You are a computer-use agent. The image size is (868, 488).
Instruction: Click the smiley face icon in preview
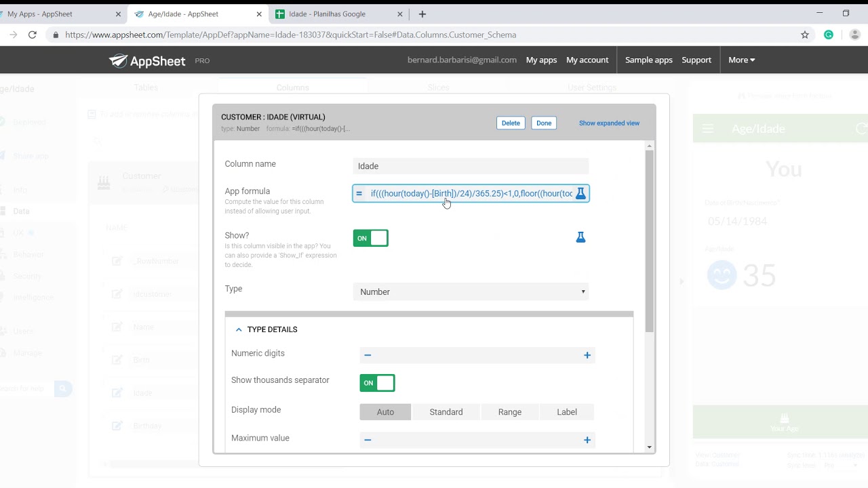click(722, 275)
